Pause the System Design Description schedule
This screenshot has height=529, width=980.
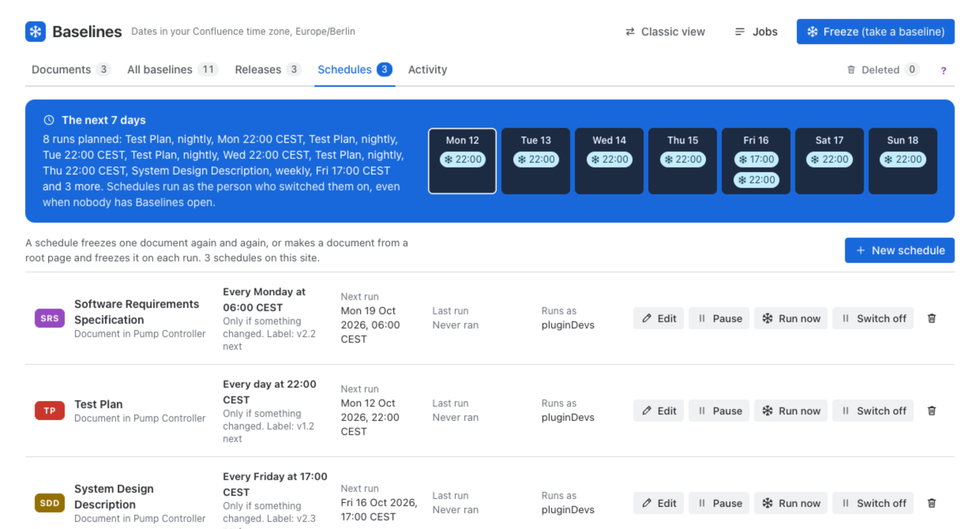point(719,503)
